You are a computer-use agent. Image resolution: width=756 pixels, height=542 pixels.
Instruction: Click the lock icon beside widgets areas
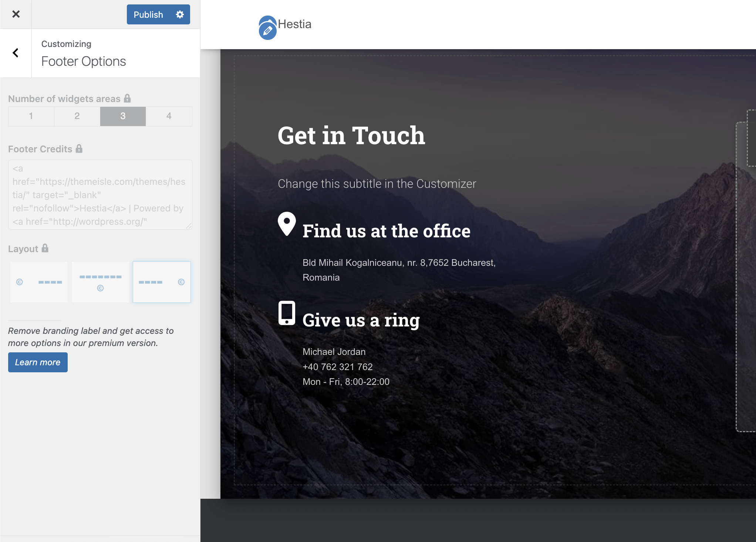127,98
